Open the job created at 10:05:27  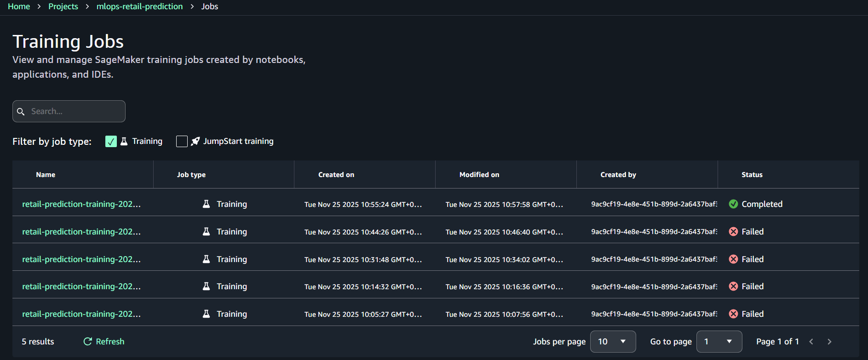(x=81, y=314)
